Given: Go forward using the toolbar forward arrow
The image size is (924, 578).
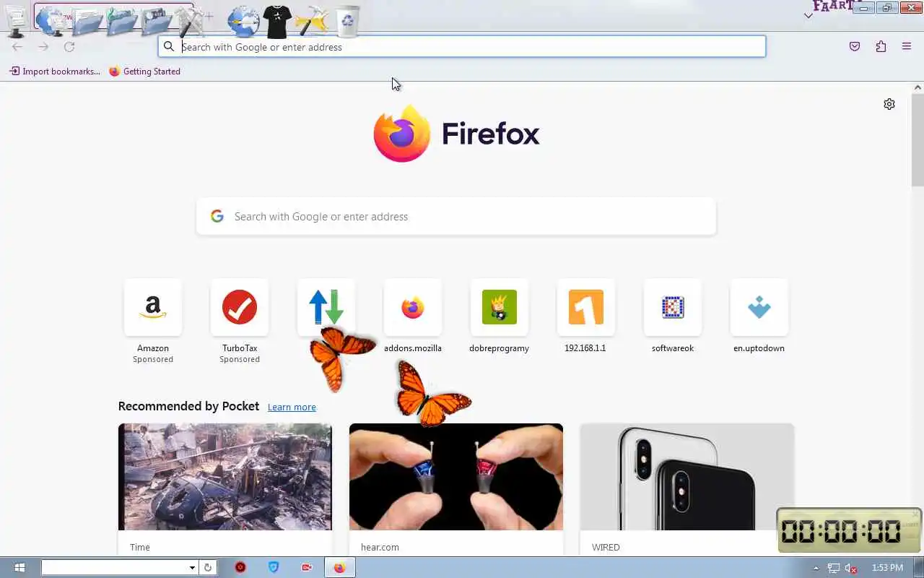Looking at the screenshot, I should coord(43,47).
